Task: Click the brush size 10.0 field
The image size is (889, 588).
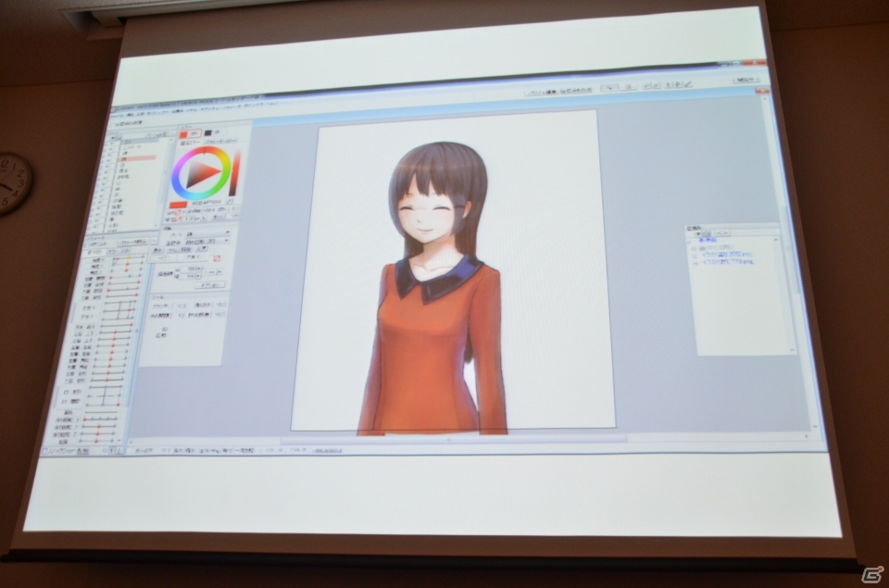Action: tap(180, 306)
